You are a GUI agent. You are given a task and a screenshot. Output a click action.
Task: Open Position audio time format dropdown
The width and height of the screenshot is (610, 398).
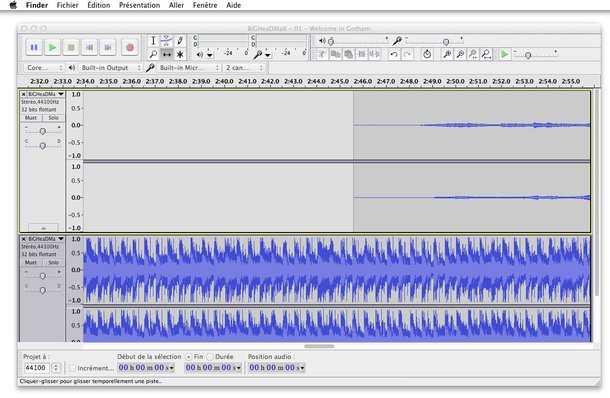(302, 368)
